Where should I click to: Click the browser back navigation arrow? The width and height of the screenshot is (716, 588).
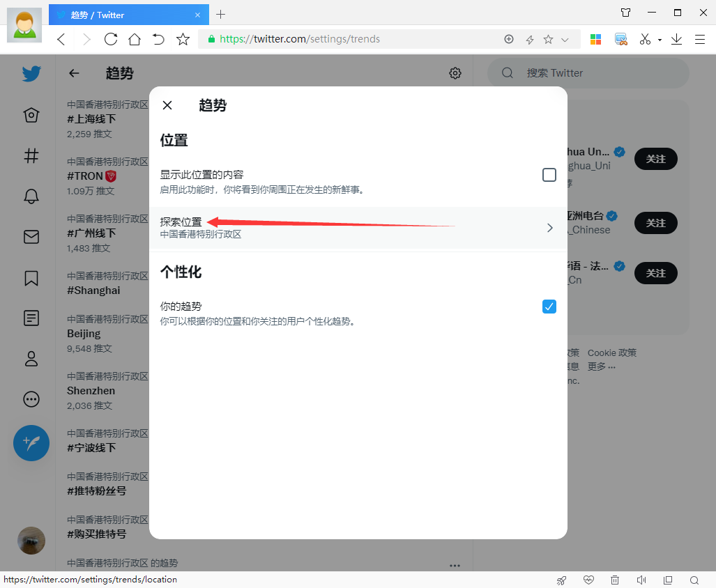click(61, 39)
